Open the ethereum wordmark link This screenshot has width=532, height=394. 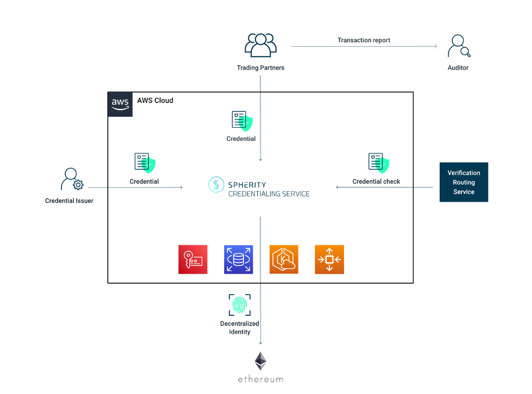[260, 379]
